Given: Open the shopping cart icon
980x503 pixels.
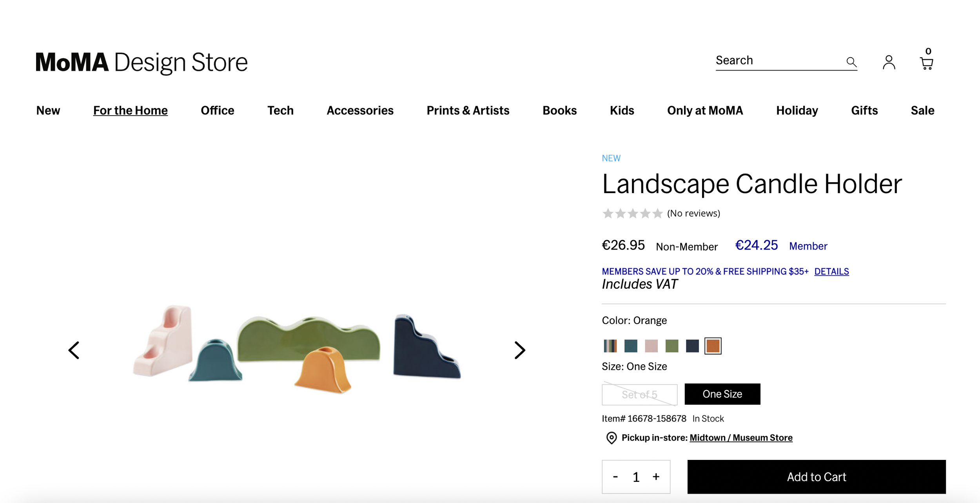Looking at the screenshot, I should tap(926, 63).
